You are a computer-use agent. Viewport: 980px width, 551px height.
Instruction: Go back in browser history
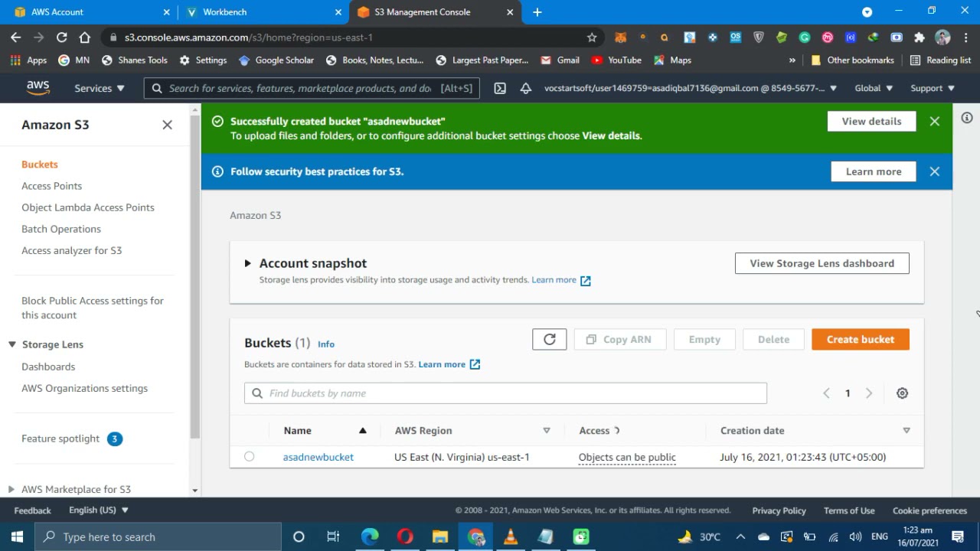pos(16,37)
